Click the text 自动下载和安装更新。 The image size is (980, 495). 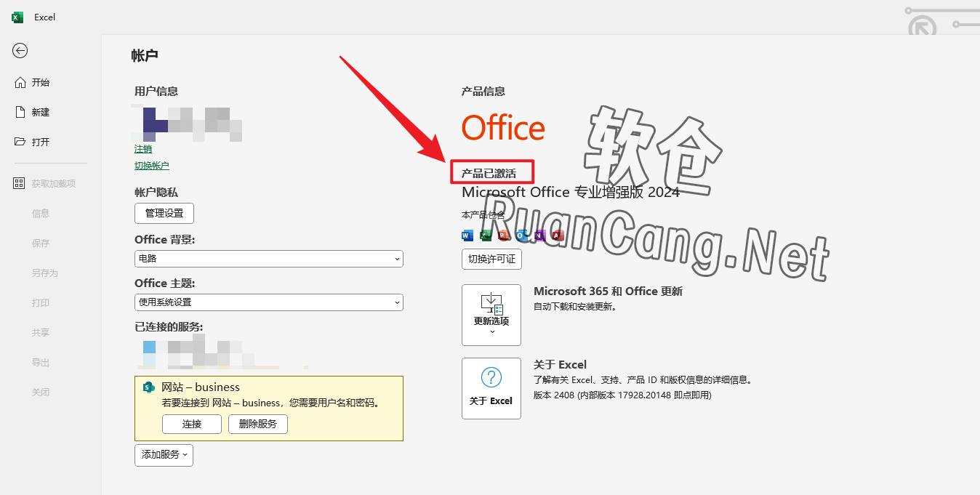(x=575, y=307)
